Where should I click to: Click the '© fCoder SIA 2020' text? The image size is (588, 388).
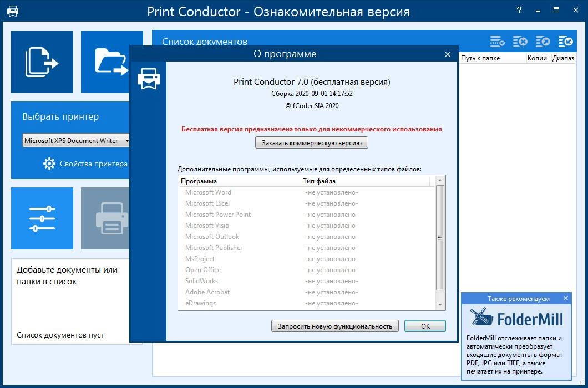coord(312,106)
